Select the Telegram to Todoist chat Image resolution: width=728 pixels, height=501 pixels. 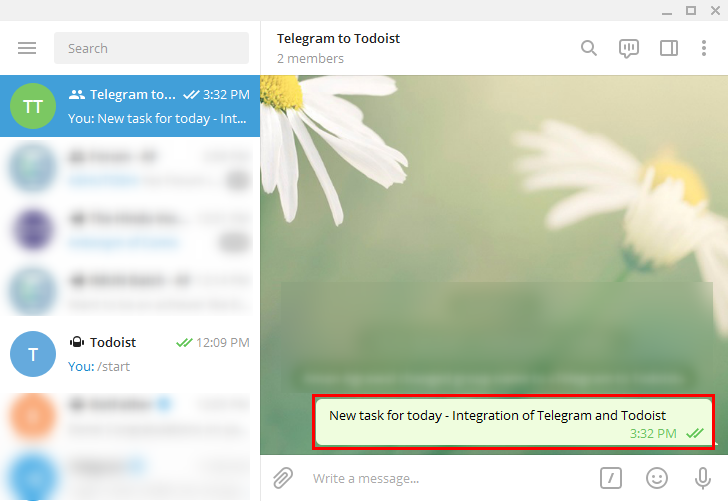coord(130,106)
